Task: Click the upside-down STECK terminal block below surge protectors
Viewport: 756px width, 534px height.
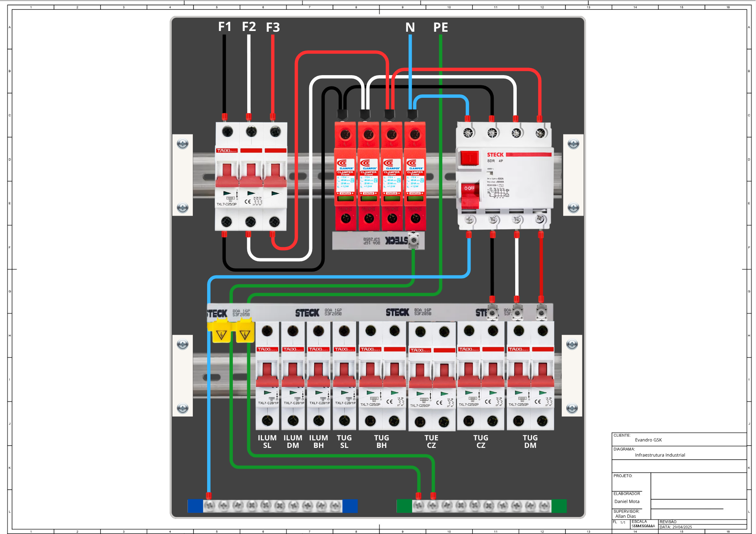Action: [378, 241]
